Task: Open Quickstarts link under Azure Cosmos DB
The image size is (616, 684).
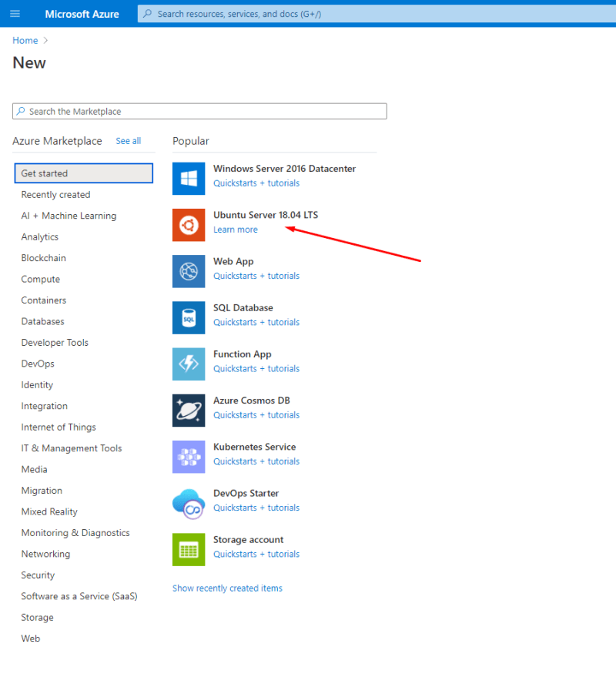Action: click(256, 415)
